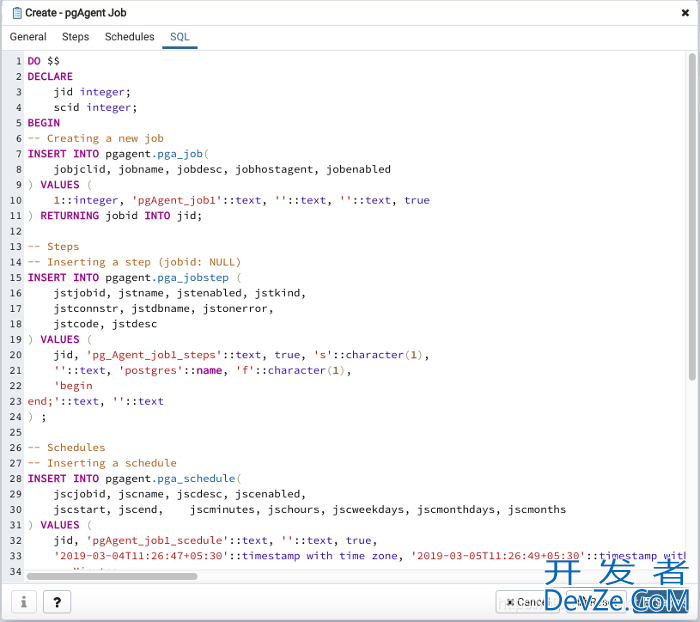Click 'jobenabled' on line 8
This screenshot has height=622, width=700.
pos(358,169)
